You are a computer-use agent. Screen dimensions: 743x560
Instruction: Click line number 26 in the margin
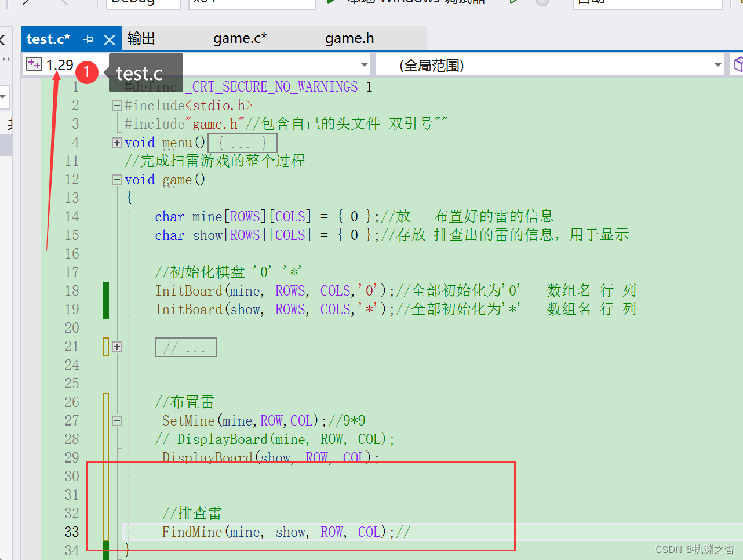point(72,402)
